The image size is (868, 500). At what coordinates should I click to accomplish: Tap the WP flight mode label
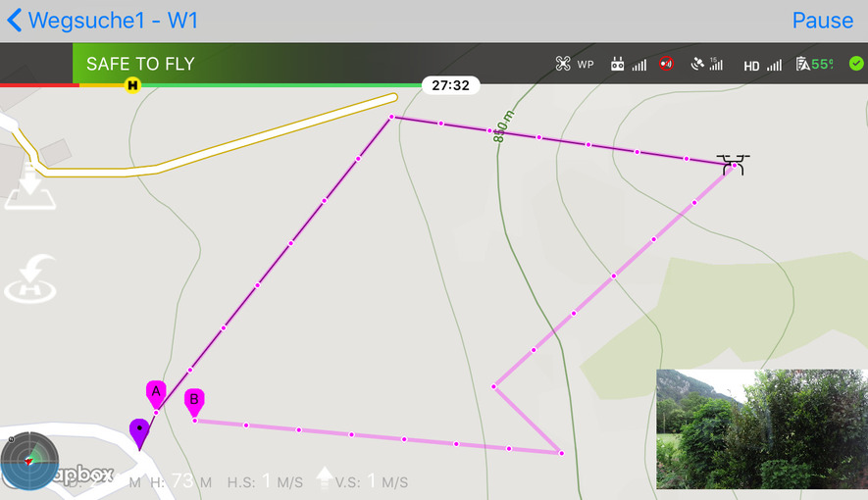586,64
